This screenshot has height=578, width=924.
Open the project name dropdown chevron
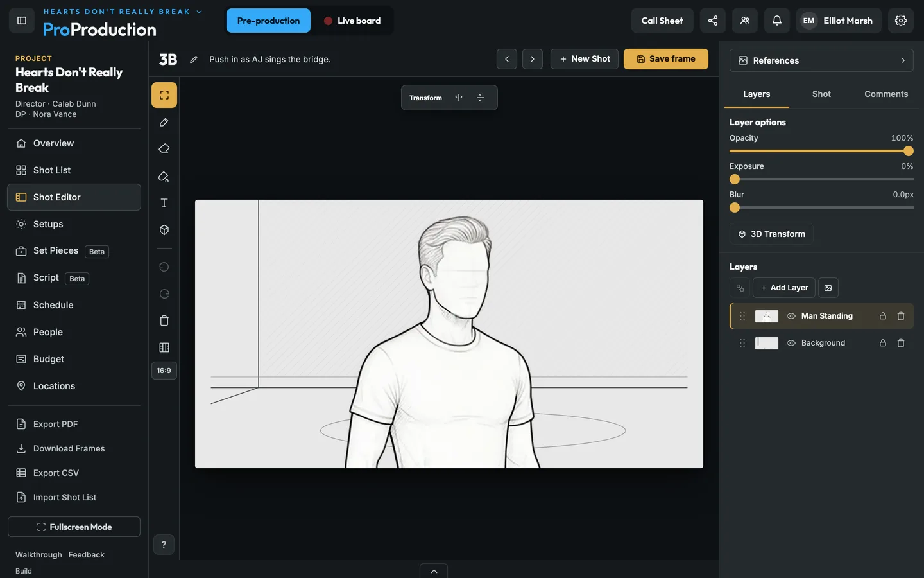coord(199,12)
